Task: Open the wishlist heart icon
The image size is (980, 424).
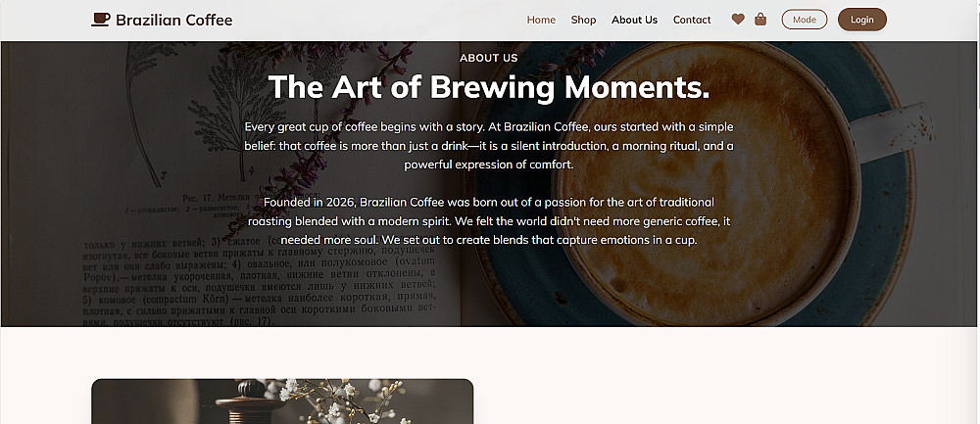Action: [x=738, y=20]
